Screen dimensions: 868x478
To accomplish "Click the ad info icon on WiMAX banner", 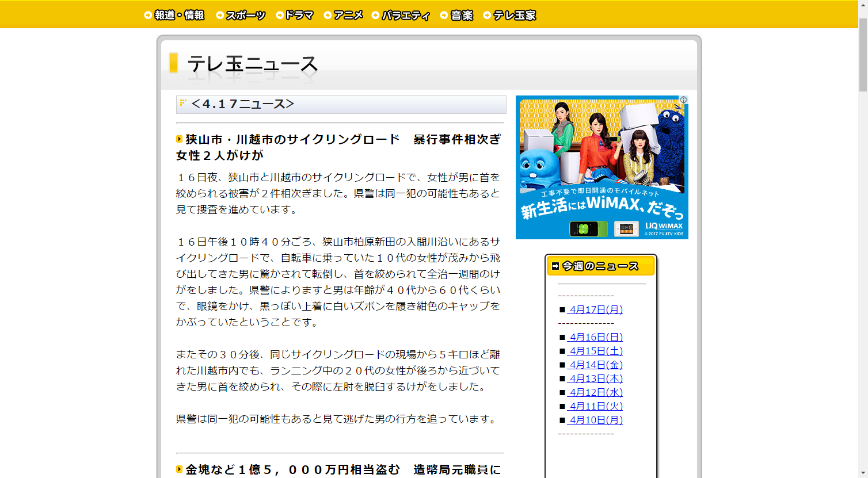I will coord(683,100).
